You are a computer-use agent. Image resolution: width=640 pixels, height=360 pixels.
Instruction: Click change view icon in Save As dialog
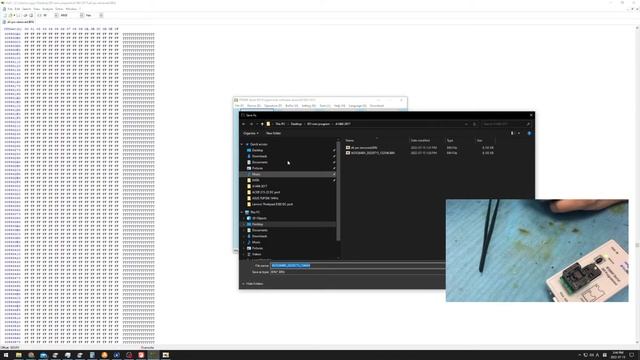point(512,133)
